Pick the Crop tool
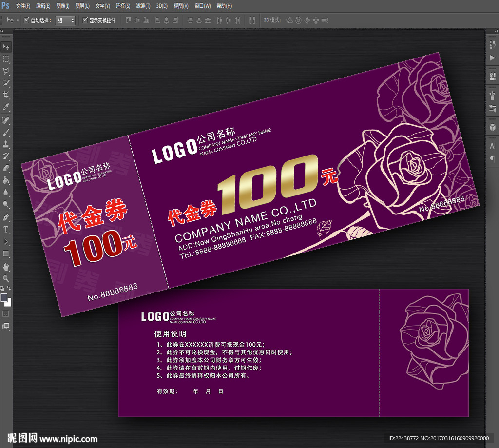Screen dimensions: 499x448 [x=6, y=95]
